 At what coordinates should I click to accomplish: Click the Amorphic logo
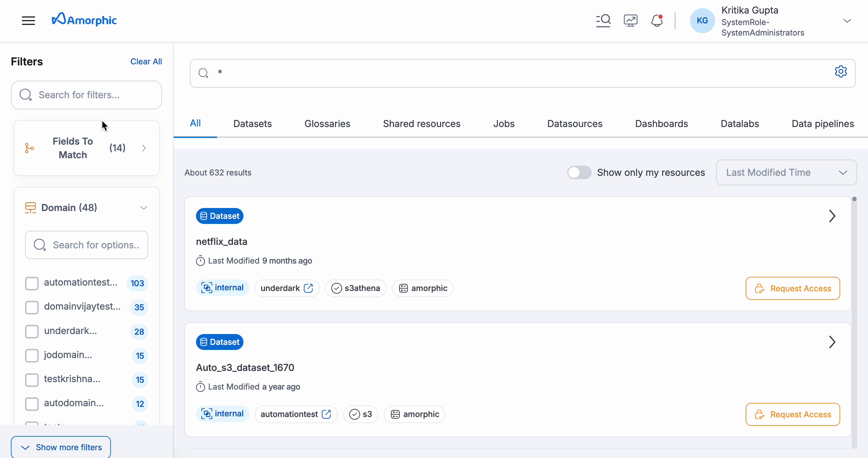coord(84,19)
